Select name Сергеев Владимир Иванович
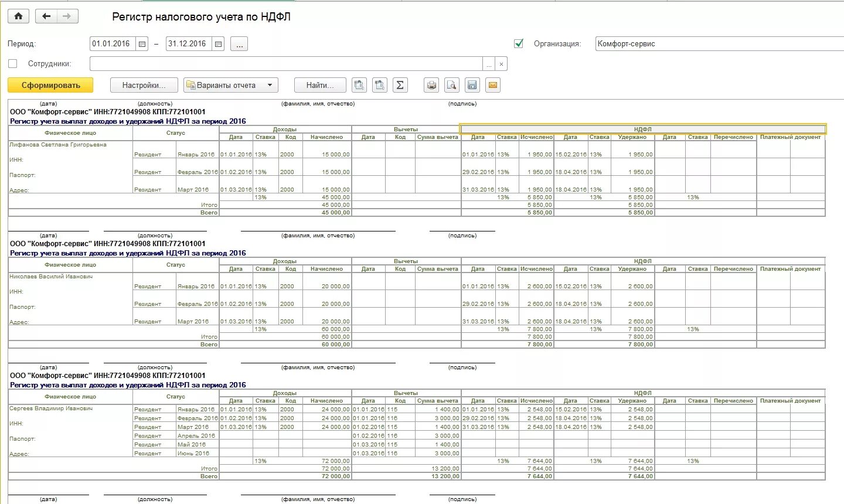Screen dimensions: 844x504 point(51,408)
